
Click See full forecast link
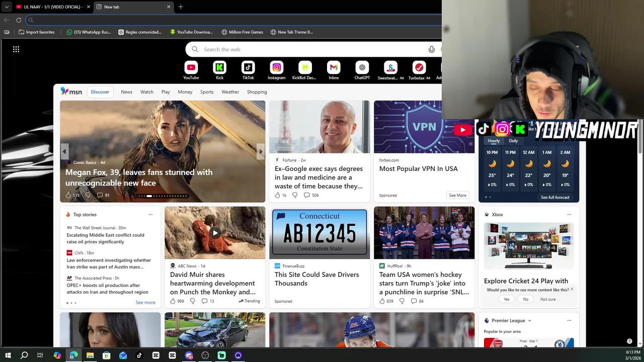point(555,198)
